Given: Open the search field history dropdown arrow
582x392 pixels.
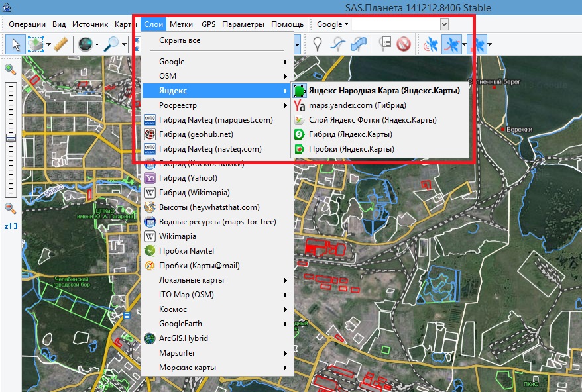Looking at the screenshot, I should pyautogui.click(x=444, y=24).
